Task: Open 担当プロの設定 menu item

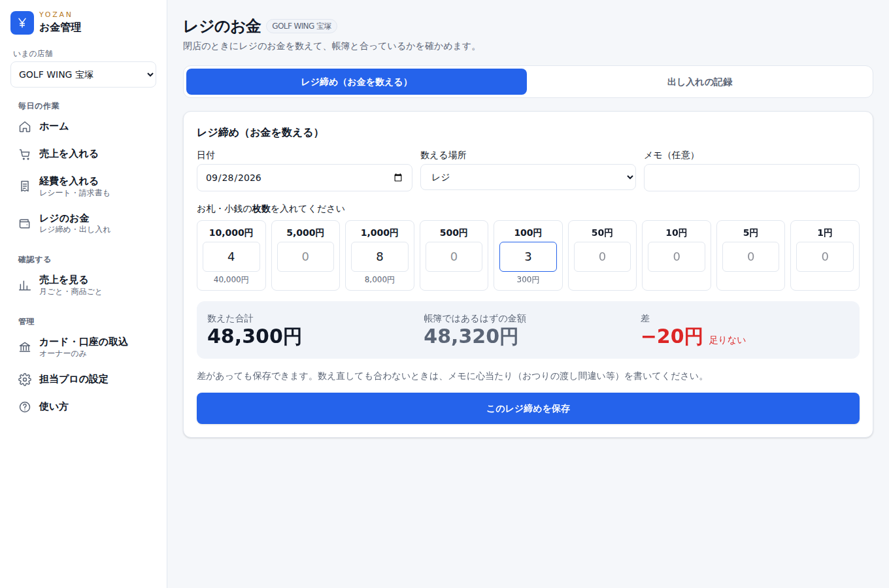Action: click(84, 380)
